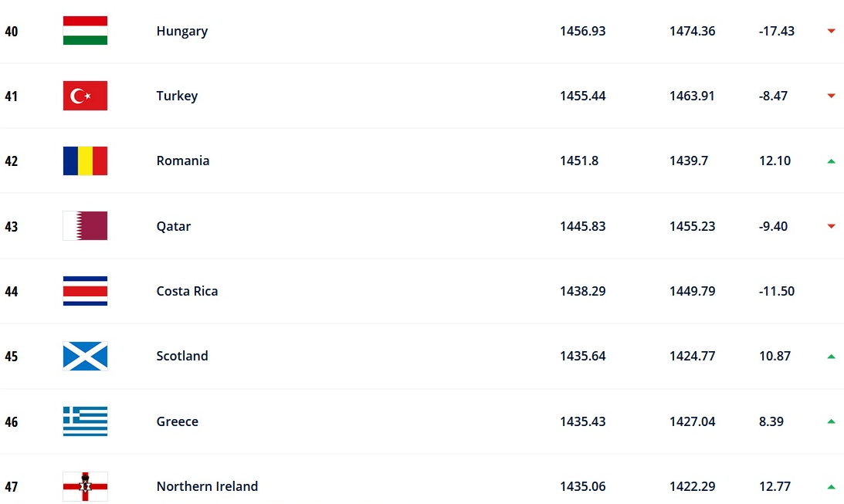
Task: Open the Northern Ireland team link
Action: 207,486
